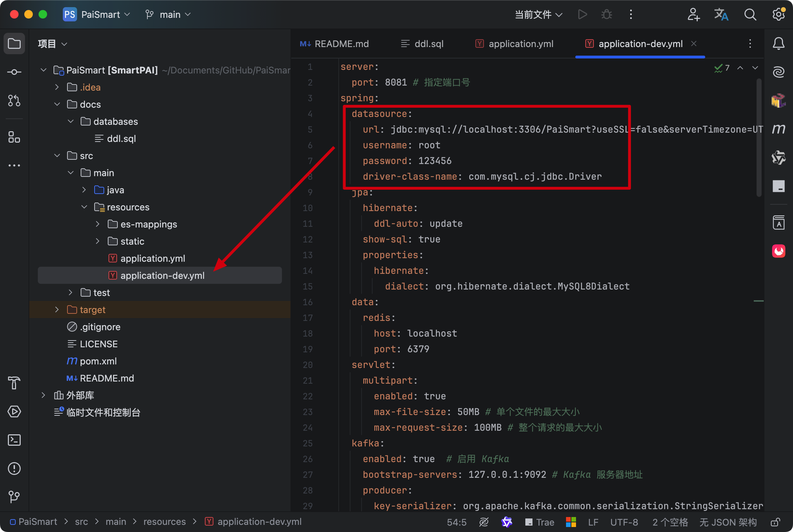Click the Maven tool window icon

coord(778,129)
